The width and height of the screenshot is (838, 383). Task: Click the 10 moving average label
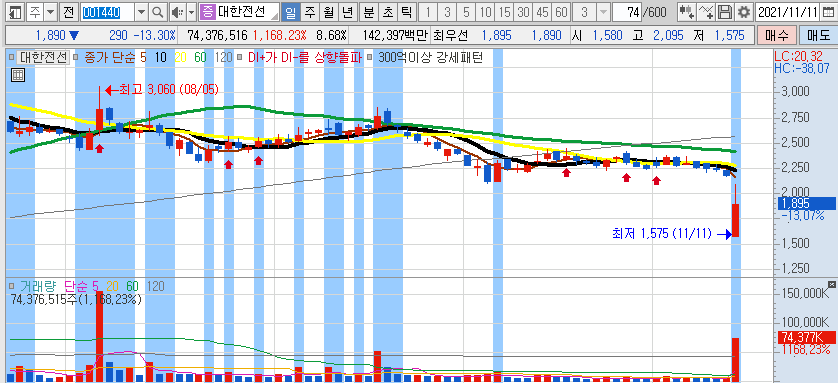[160, 58]
